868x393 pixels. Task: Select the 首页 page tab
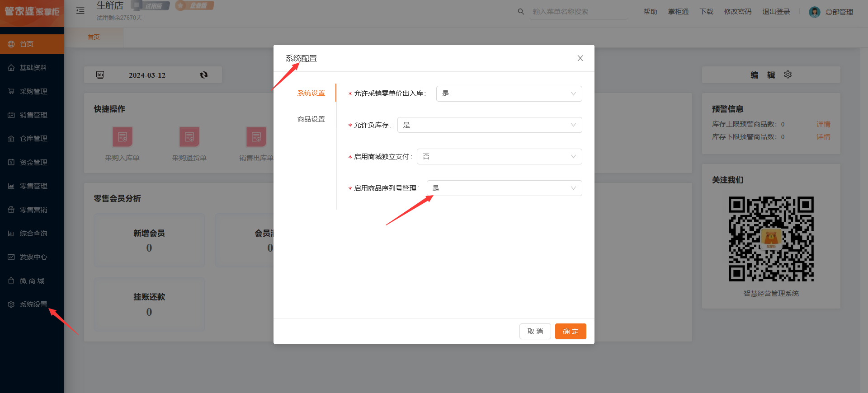click(94, 37)
